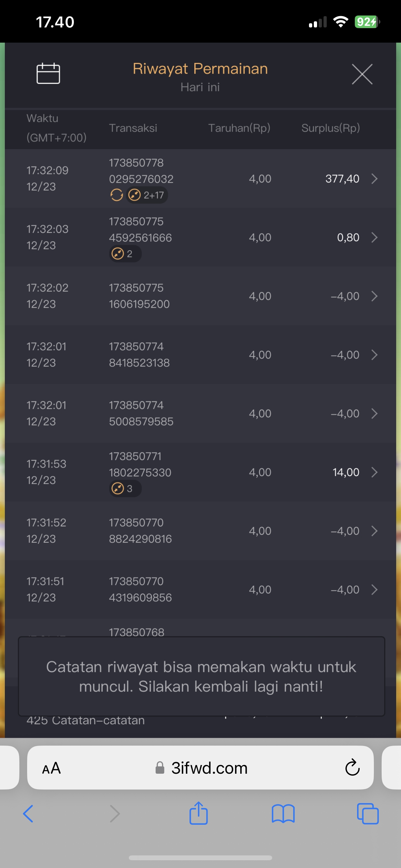Reload the 3ifwd.com page

pyautogui.click(x=352, y=768)
